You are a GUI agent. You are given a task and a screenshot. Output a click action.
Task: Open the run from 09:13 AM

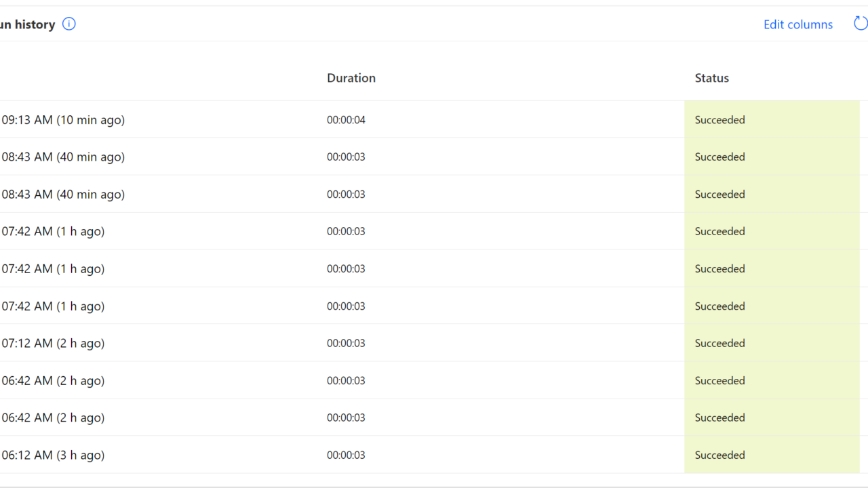pos(63,120)
